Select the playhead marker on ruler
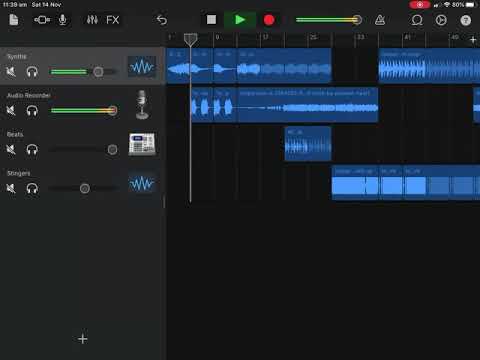 click(190, 39)
